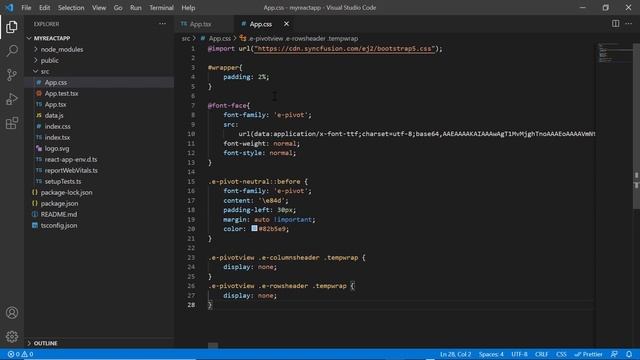Follow the bootstrap5.css CDN link
The width and height of the screenshot is (640, 360).
coord(343,49)
